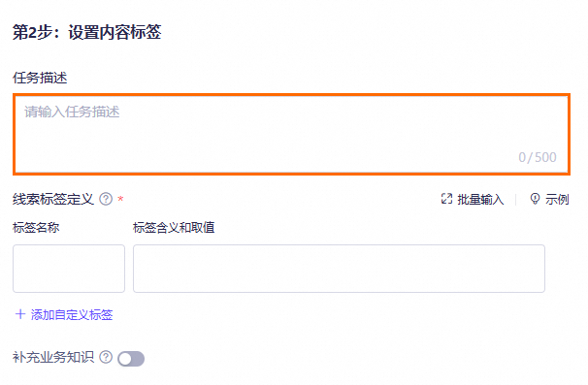Click the 线索标签定义 label text

coord(53,199)
